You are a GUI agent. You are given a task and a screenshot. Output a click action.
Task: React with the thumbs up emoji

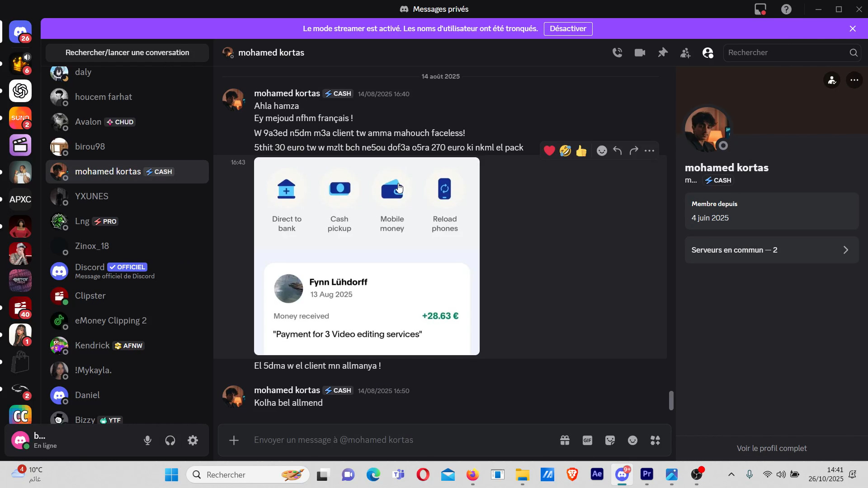(581, 151)
